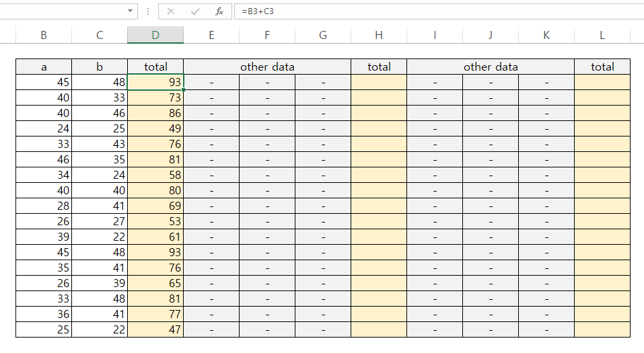Select column C header
Viewport: 644px width, 353px height.
100,35
